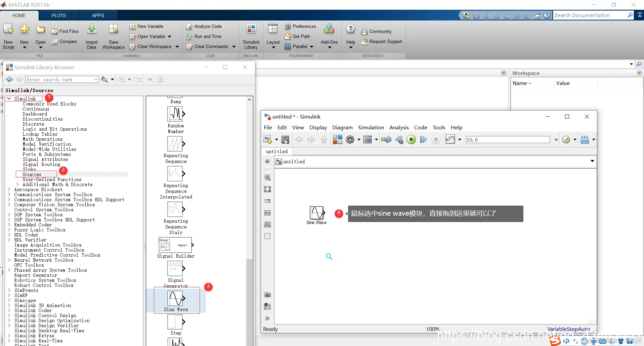Expand the Aerospace Blockset node
Viewport: 644px width, 346px height.
click(9, 189)
